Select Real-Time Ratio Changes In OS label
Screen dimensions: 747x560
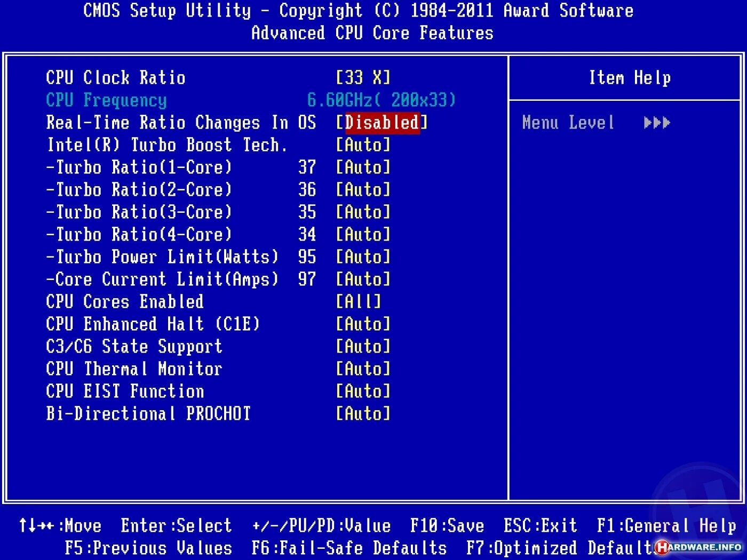click(181, 123)
